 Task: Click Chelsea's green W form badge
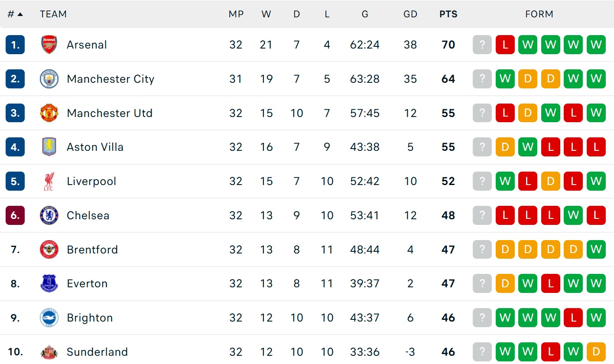pyautogui.click(x=573, y=215)
